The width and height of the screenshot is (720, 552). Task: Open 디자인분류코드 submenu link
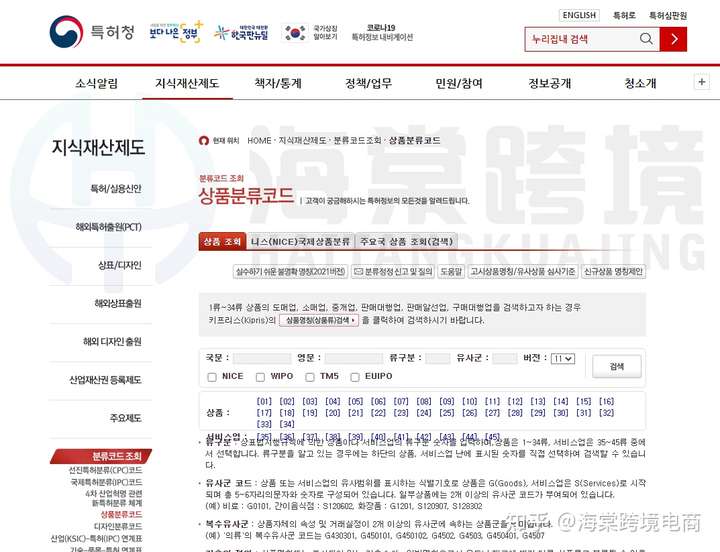click(x=118, y=526)
